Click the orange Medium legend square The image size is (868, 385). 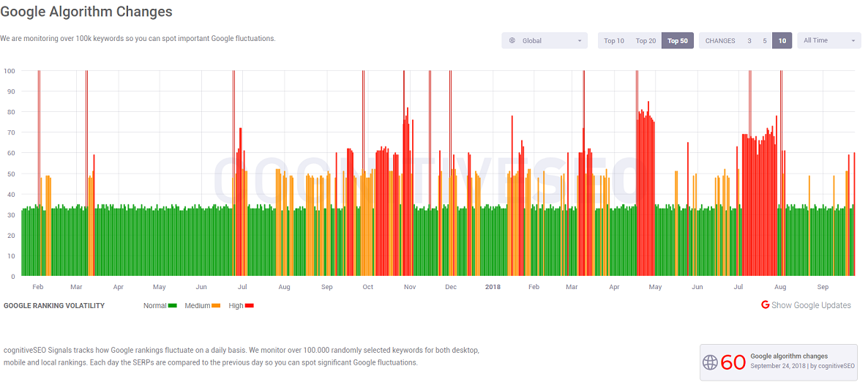tap(216, 306)
